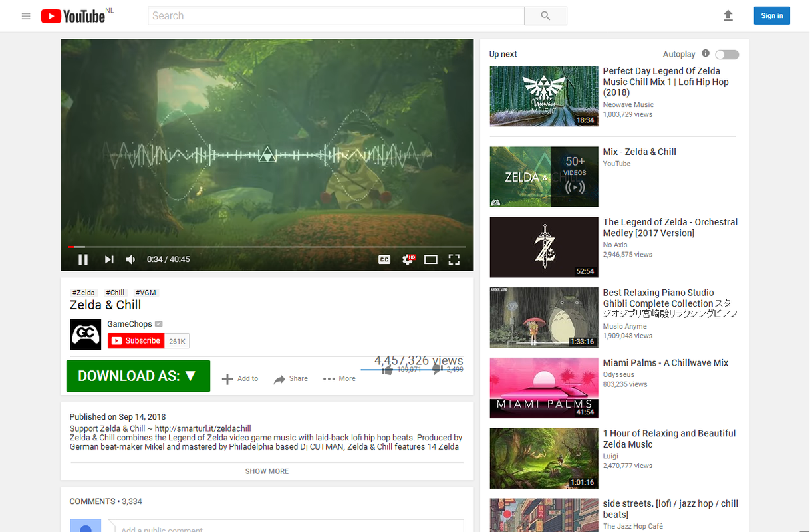Click the Sign in button
810x532 pixels.
tap(771, 16)
